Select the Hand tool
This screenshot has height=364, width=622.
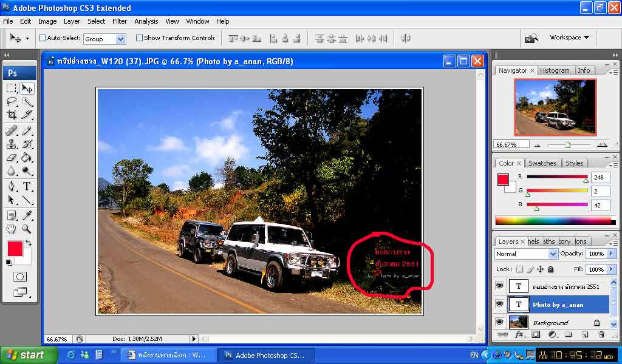12,229
